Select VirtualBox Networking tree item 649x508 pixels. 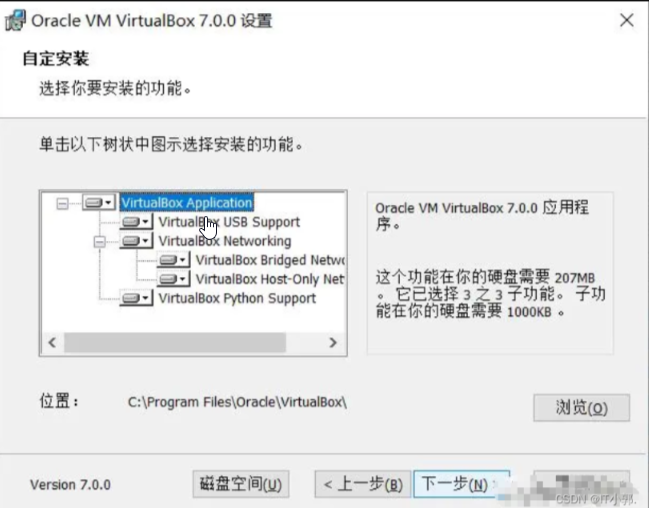[x=225, y=241]
